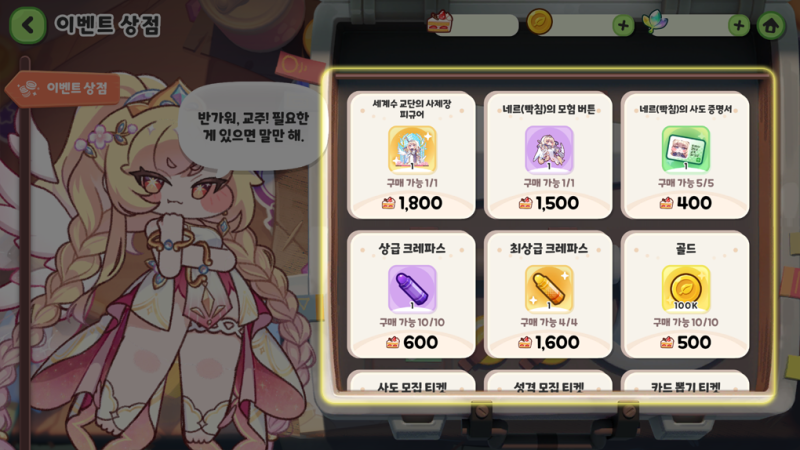Add leaf gems with the plus button
Image resolution: width=800 pixels, height=450 pixels.
(x=738, y=25)
